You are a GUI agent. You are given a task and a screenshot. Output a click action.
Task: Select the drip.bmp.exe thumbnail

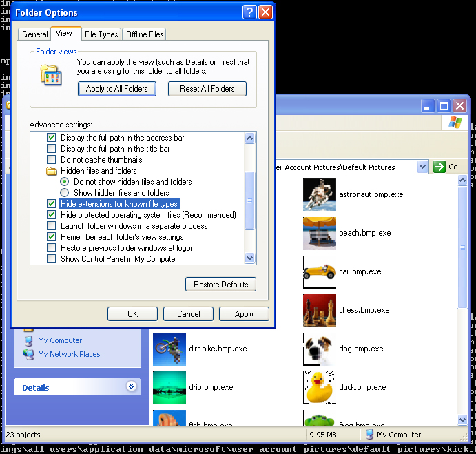pos(169,387)
